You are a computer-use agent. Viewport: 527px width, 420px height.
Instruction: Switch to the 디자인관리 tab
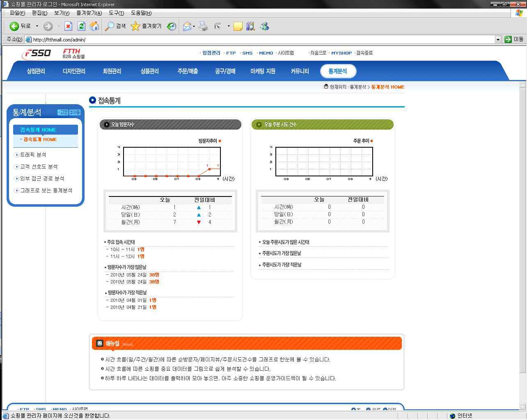point(74,71)
